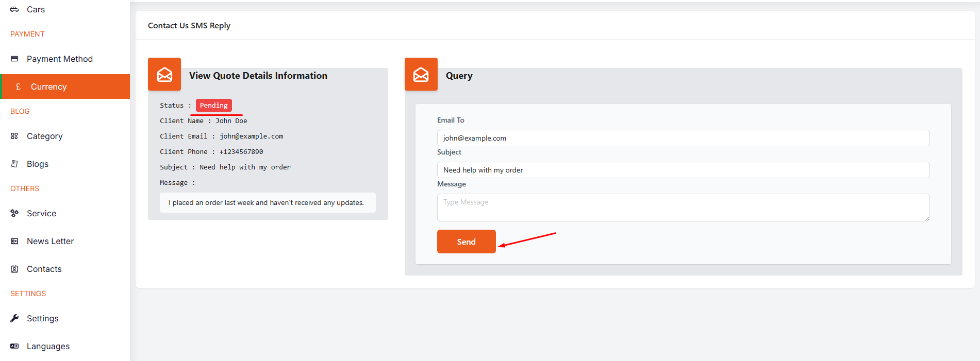This screenshot has height=361, width=980.
Task: Click the red Pending status badge
Action: 213,105
